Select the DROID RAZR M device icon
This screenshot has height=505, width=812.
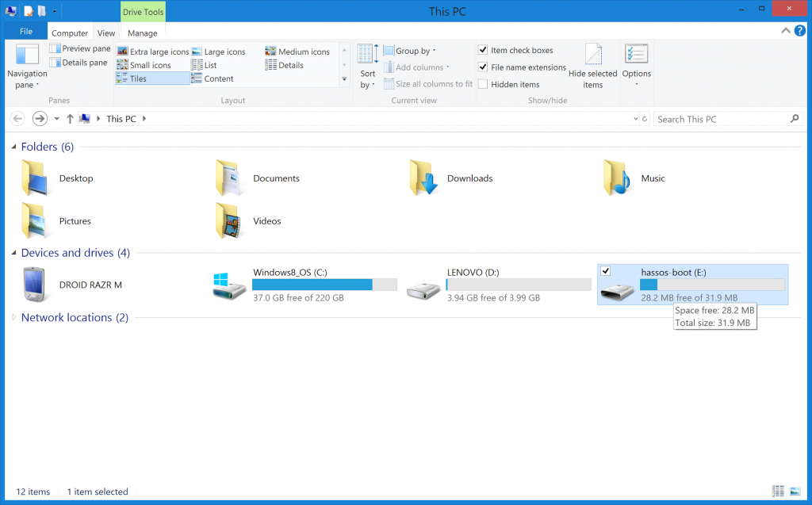[x=35, y=285]
